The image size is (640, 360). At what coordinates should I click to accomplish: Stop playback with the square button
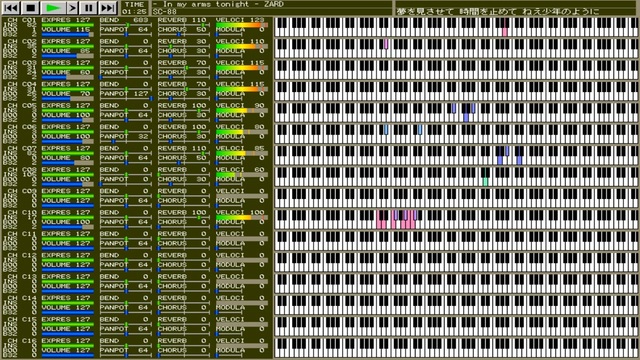(x=31, y=8)
